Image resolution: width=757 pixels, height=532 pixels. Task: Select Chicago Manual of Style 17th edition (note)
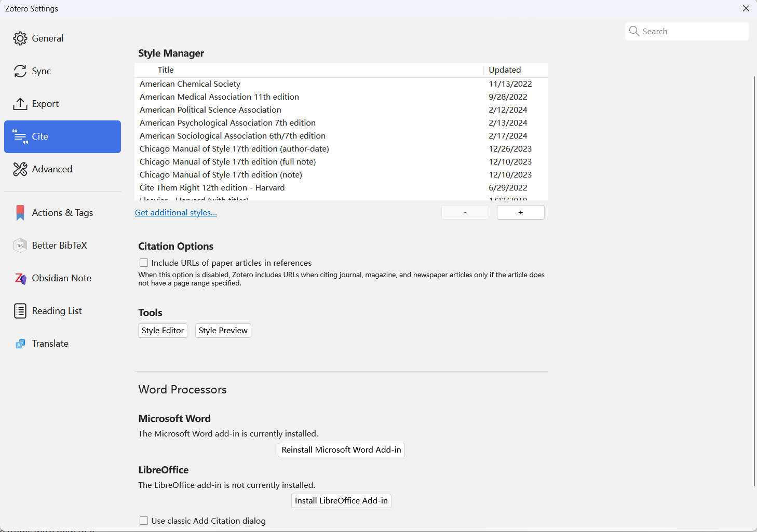click(x=341, y=175)
